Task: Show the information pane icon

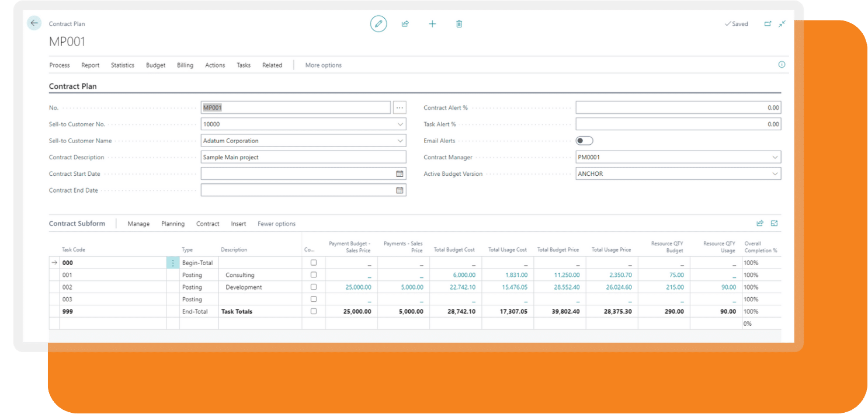Action: [782, 65]
